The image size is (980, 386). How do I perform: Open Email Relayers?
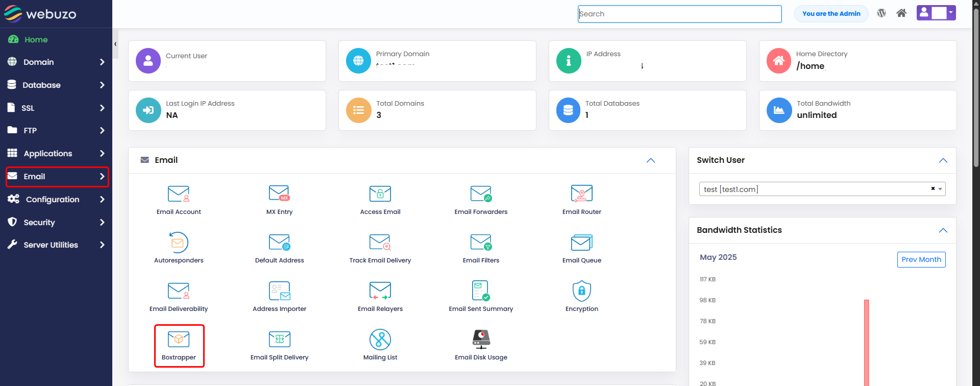380,297
